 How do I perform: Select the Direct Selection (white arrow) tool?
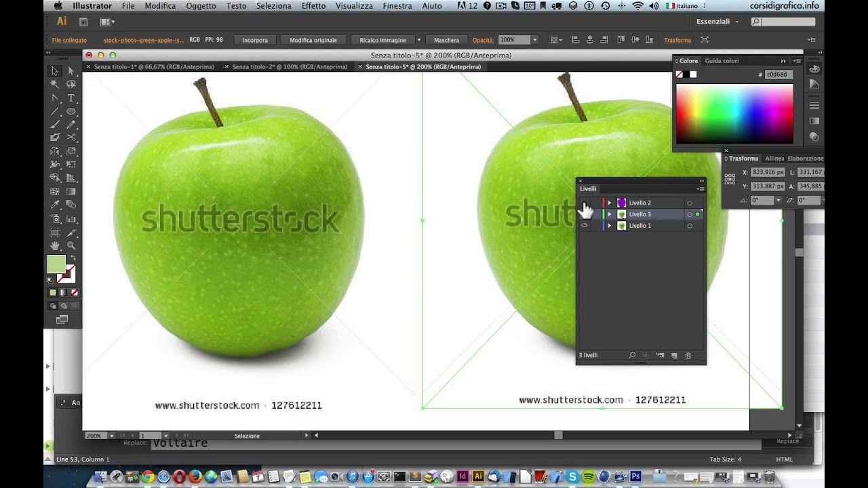tap(71, 70)
